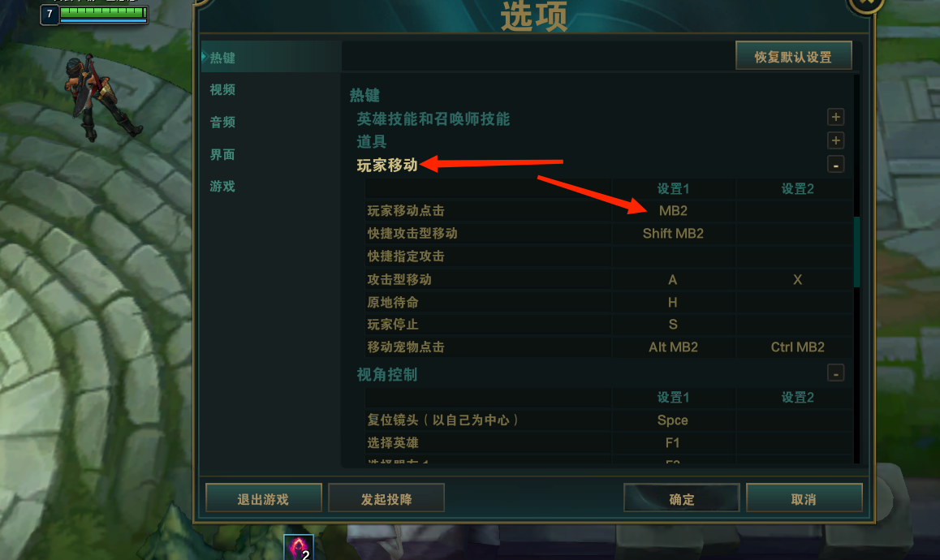The image size is (940, 560).
Task: Confirm settings with 确定 button
Action: tap(682, 498)
